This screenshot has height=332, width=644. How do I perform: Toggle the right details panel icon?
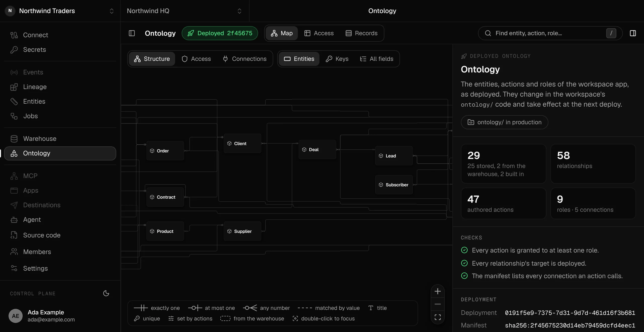point(633,33)
